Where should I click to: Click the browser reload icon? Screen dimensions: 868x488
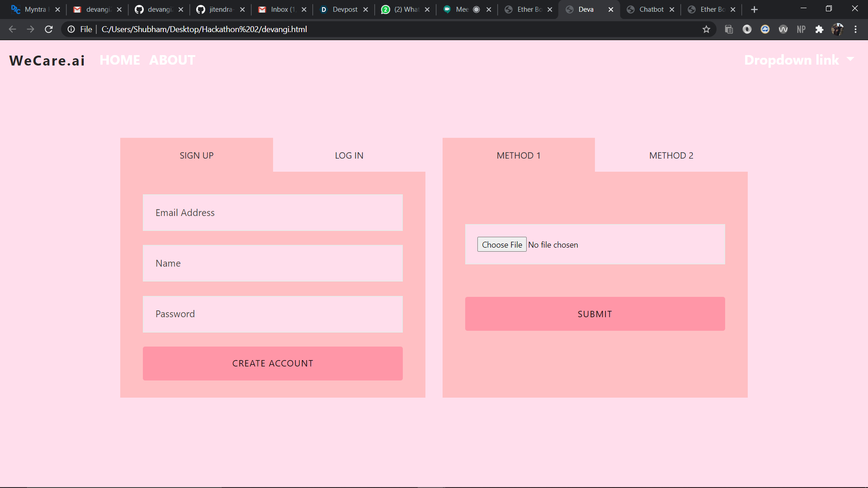(x=49, y=29)
